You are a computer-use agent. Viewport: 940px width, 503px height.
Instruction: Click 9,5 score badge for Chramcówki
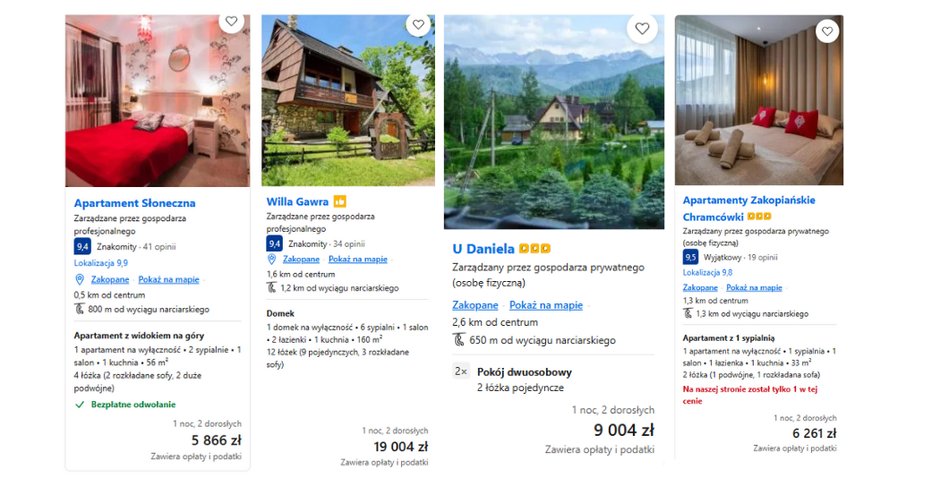(x=690, y=257)
